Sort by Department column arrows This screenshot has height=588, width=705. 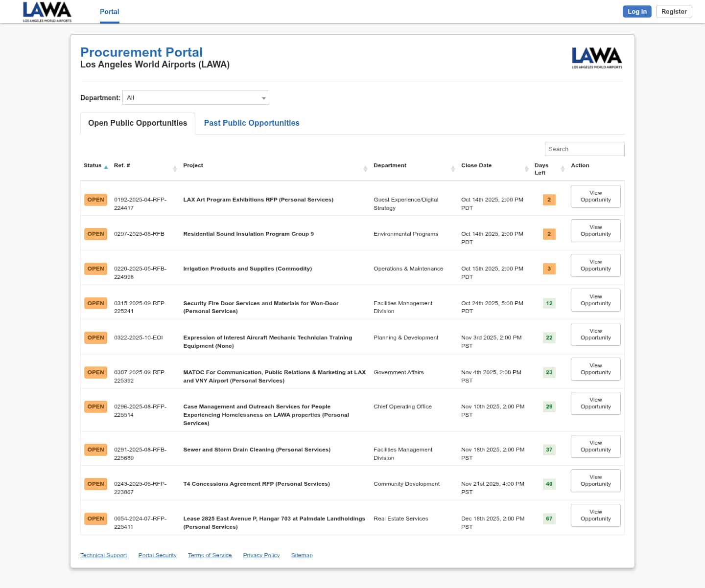(x=453, y=169)
